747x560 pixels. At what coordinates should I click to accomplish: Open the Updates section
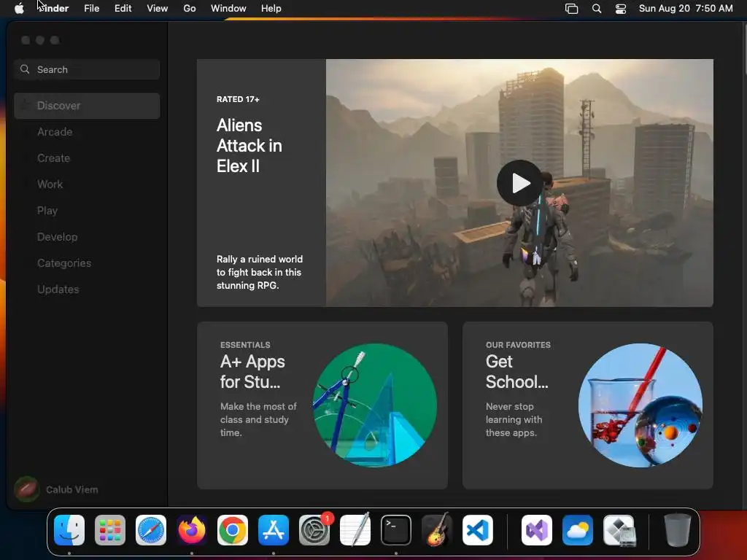coord(58,289)
